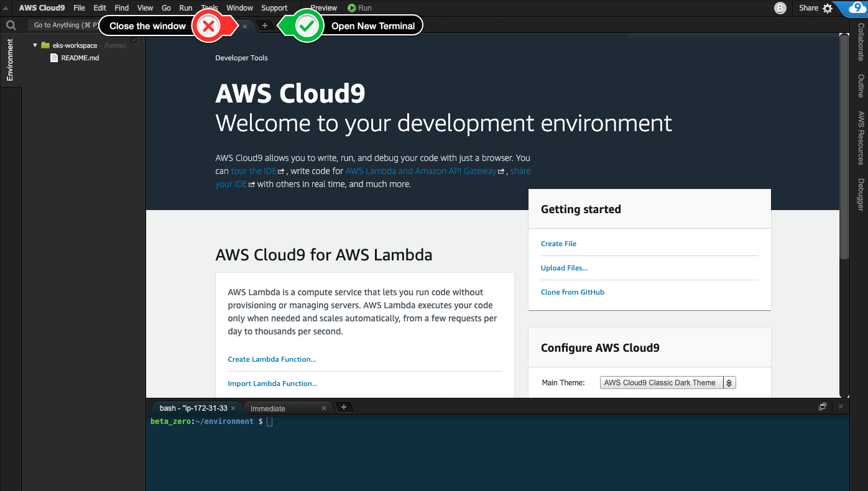Open the Collaborate side panel
The image size is (868, 491).
tap(861, 42)
